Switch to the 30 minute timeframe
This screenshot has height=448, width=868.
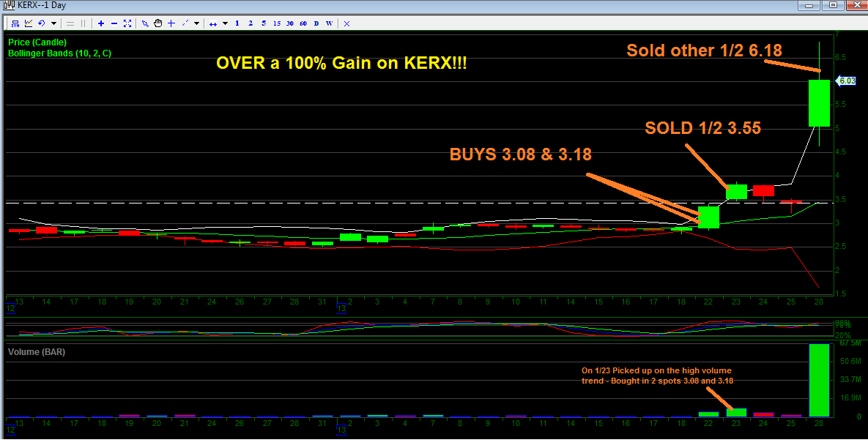290,23
